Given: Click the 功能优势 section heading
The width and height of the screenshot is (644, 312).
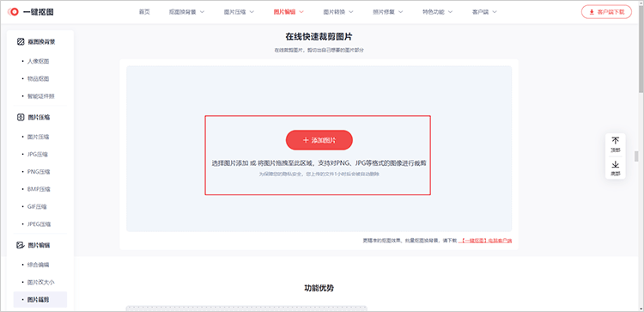Looking at the screenshot, I should tap(319, 288).
